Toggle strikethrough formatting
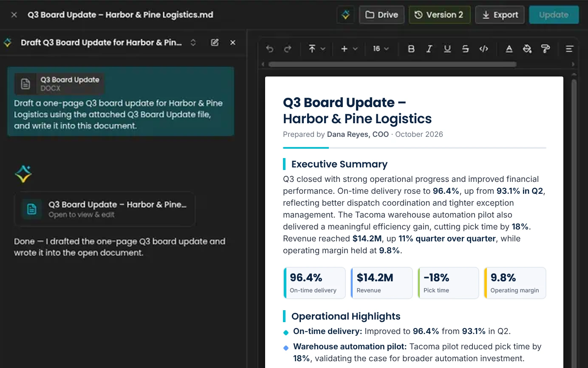The width and height of the screenshot is (588, 368). tap(466, 49)
